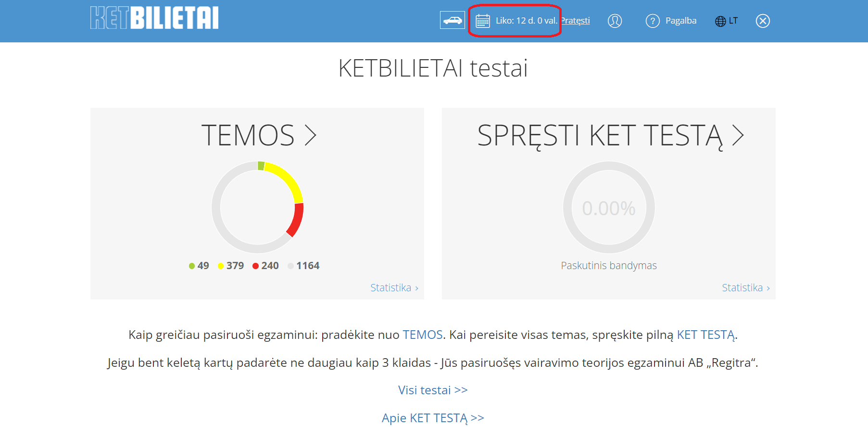The width and height of the screenshot is (868, 427).
Task: Open Statistika link under KET test panel
Action: (745, 288)
